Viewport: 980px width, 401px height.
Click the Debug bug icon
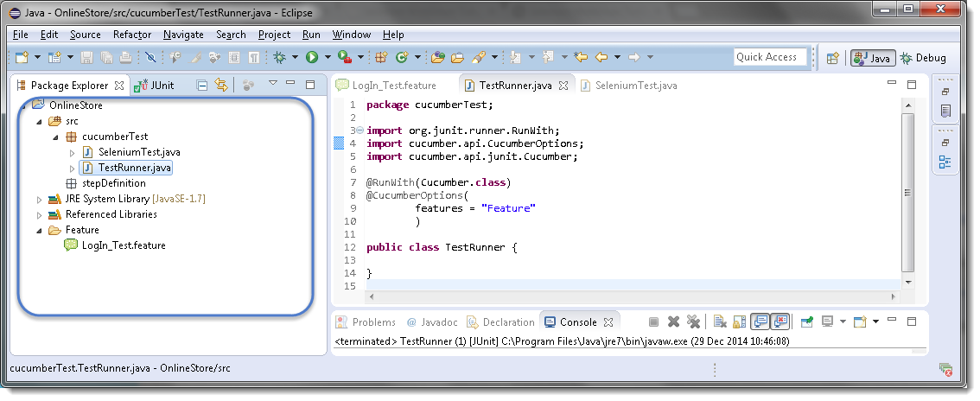279,57
